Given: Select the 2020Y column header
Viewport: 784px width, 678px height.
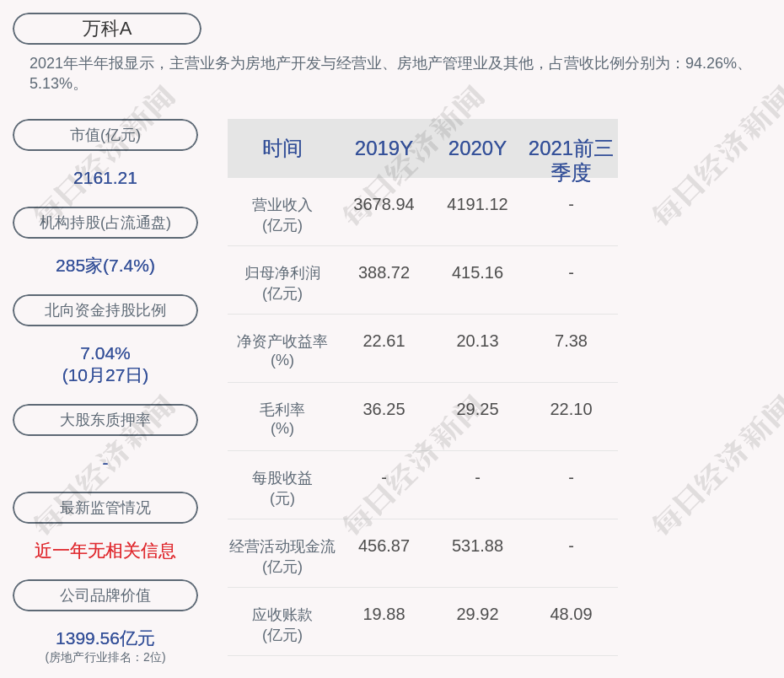Looking at the screenshot, I should (x=477, y=148).
